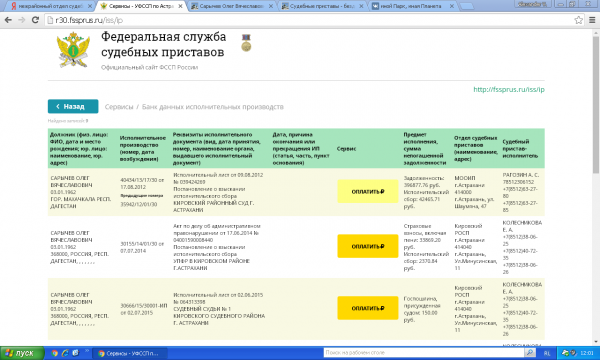Click debtor cell with 'ГОР. МАХАЧКАЛА'

(81, 192)
